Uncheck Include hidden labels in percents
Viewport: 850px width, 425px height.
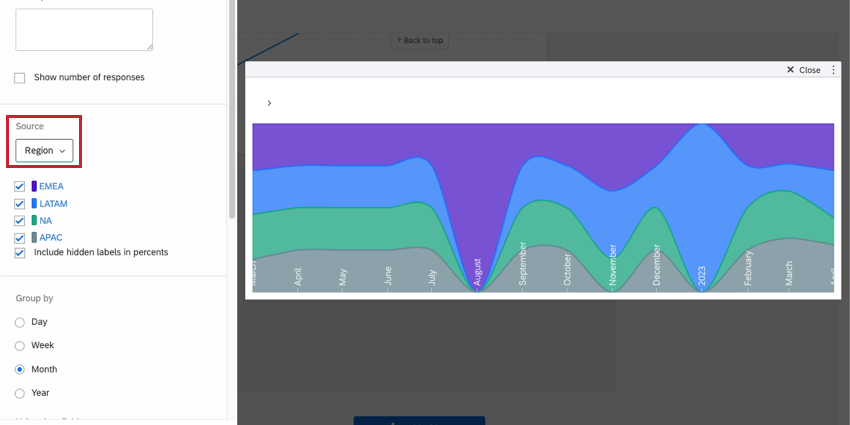point(20,253)
